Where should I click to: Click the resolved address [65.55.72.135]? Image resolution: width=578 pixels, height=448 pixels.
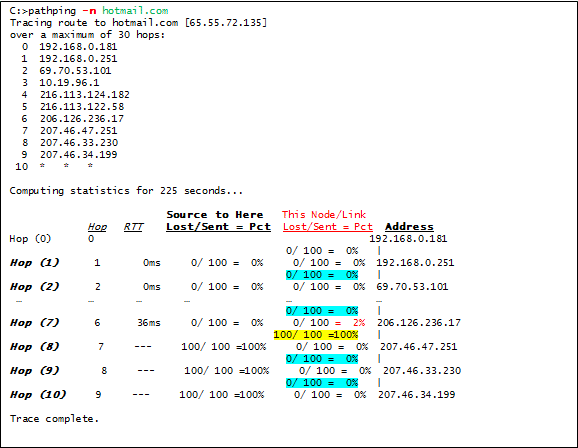point(226,23)
